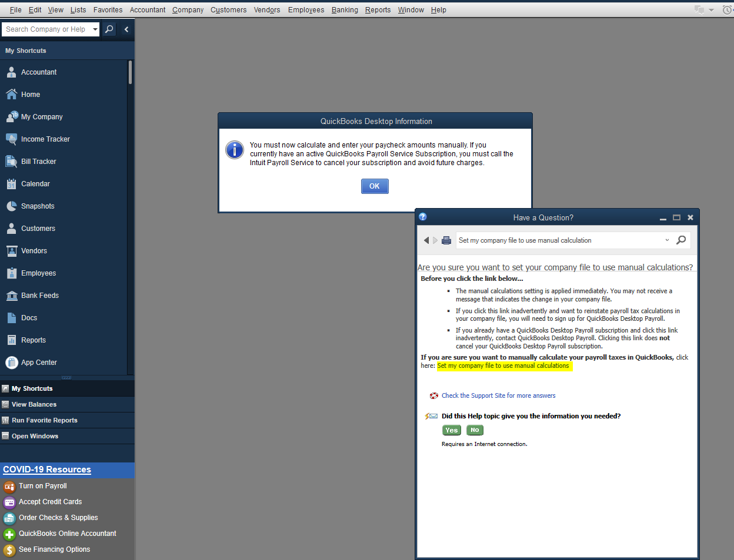This screenshot has width=734, height=560.
Task: Open the File menu
Action: (x=16, y=10)
